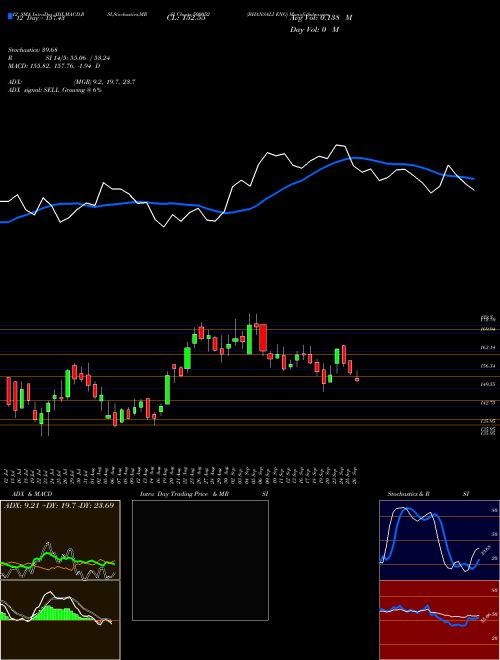Click the 'Stochastics & R SI' panel title
The width and height of the screenshot is (500, 660).
428,494
